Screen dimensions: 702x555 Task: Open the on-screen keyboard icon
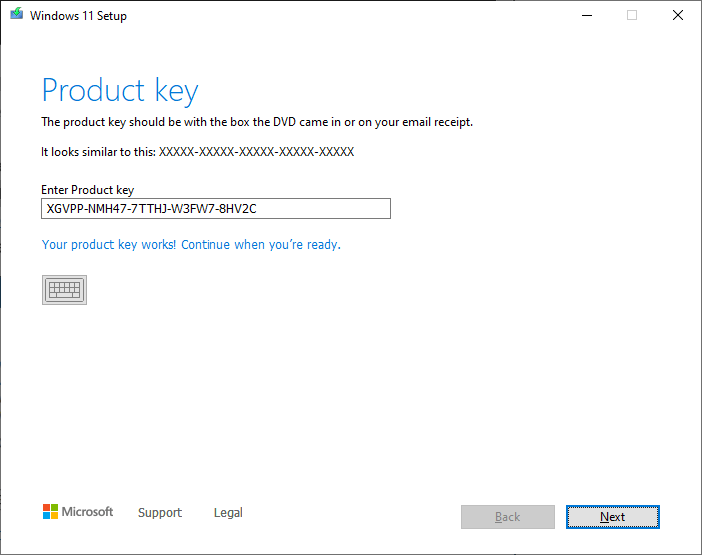pyautogui.click(x=64, y=290)
